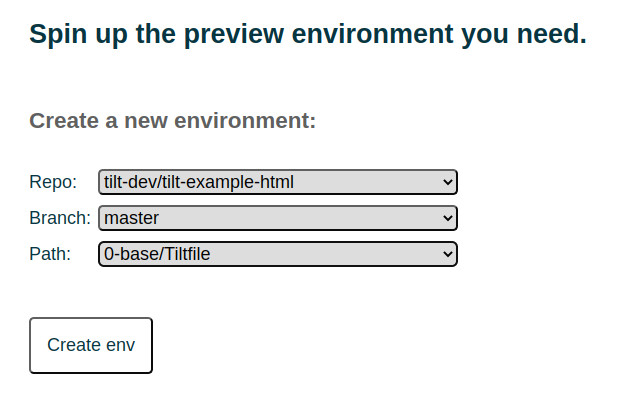Click the word 'Spin' starting the headline

[58, 35]
